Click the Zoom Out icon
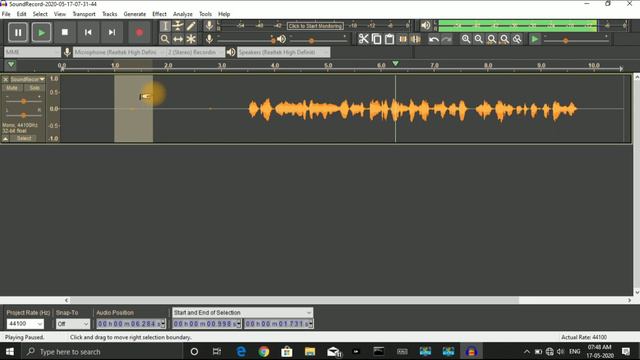The height and width of the screenshot is (360, 640). coord(479,39)
